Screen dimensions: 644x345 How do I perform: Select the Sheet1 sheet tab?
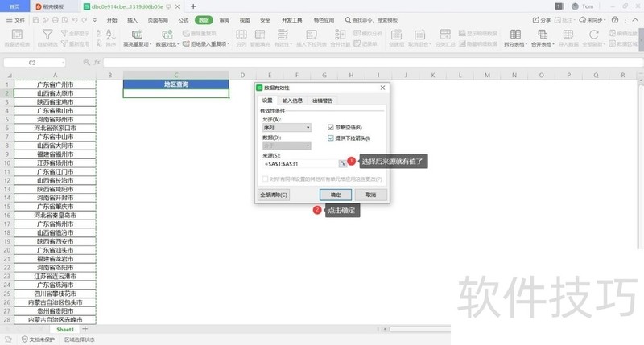[x=65, y=329]
